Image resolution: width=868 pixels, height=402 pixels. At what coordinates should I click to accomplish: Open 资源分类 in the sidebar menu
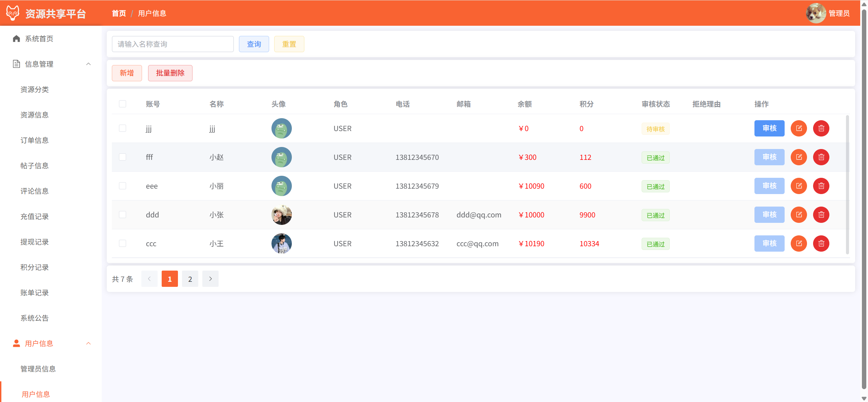click(35, 89)
